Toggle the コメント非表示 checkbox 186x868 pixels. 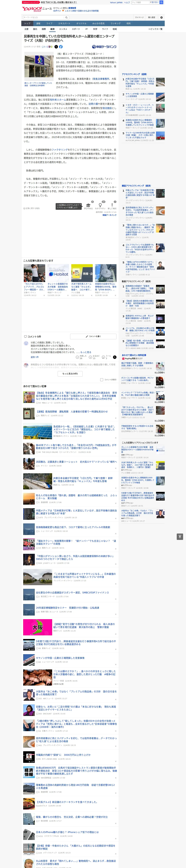(102, 379)
